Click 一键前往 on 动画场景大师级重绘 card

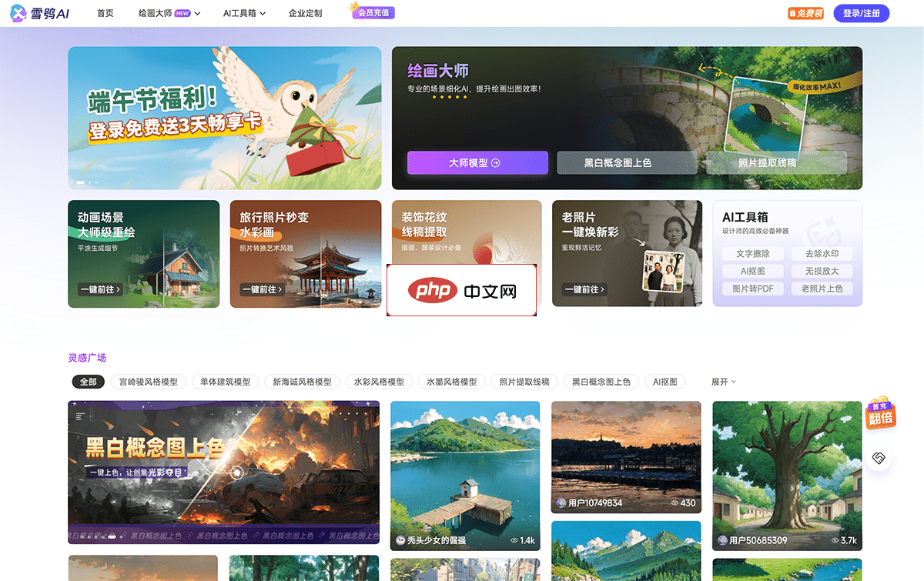tap(100, 289)
